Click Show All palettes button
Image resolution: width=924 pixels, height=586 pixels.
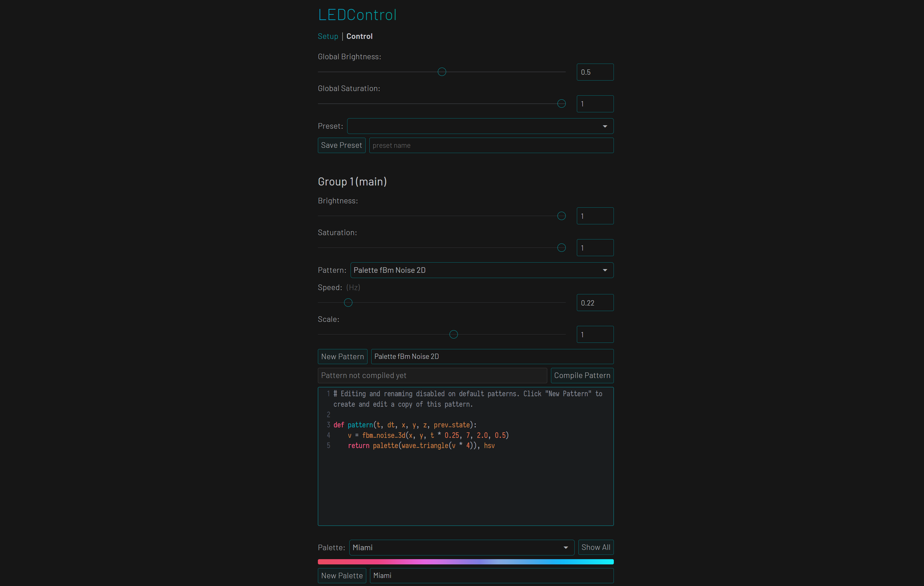[x=596, y=547]
